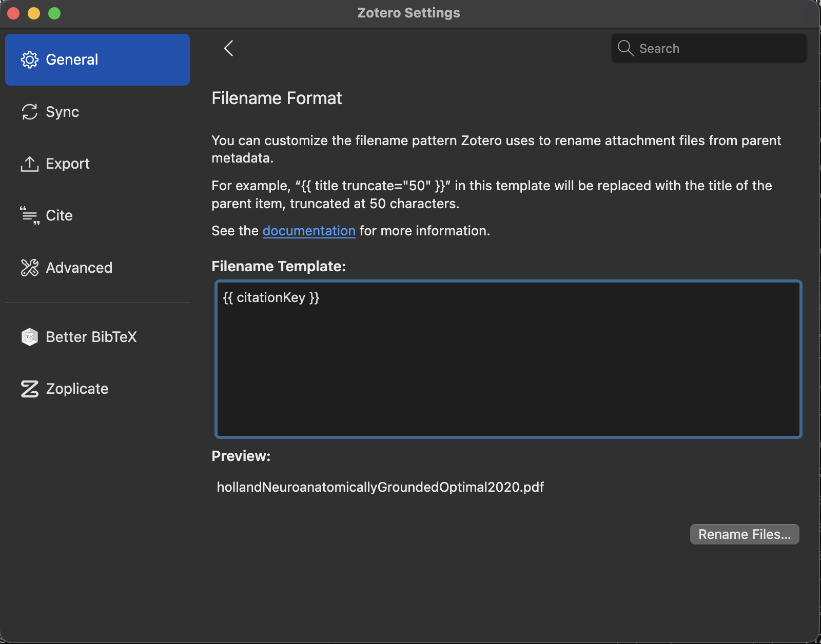
Task: Click the Zoplicate Z icon
Action: click(x=29, y=389)
